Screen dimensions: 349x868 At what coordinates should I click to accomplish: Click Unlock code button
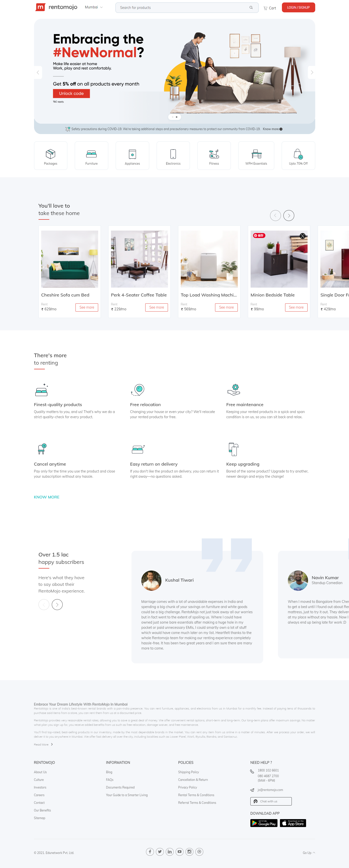[71, 93]
